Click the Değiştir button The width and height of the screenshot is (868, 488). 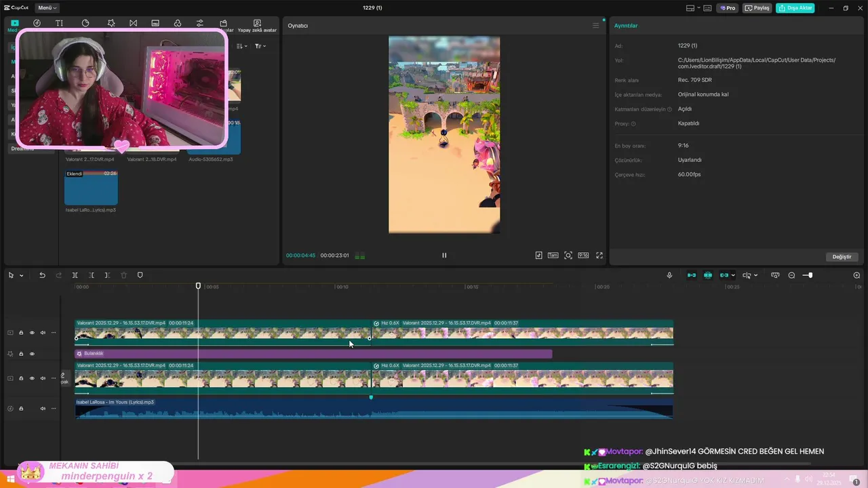[842, 257]
